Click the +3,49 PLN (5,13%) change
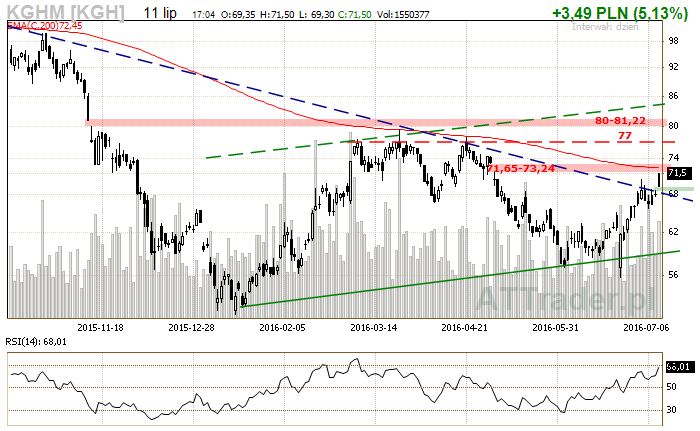 pyautogui.click(x=620, y=13)
